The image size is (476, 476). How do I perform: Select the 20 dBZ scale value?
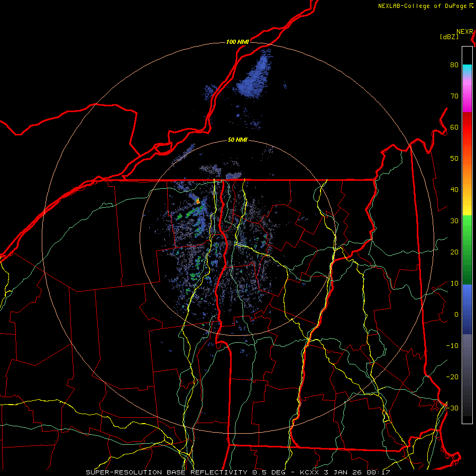click(454, 252)
